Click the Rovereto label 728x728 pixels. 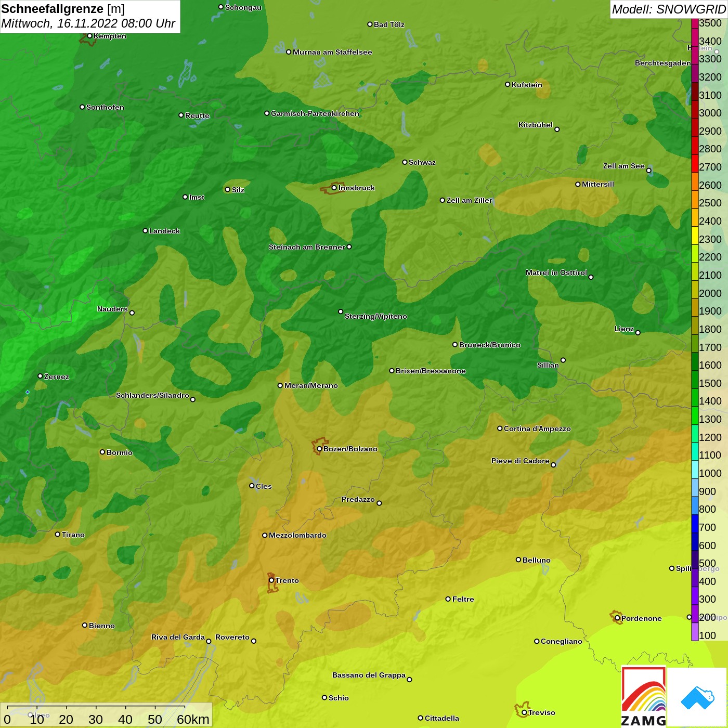point(232,637)
